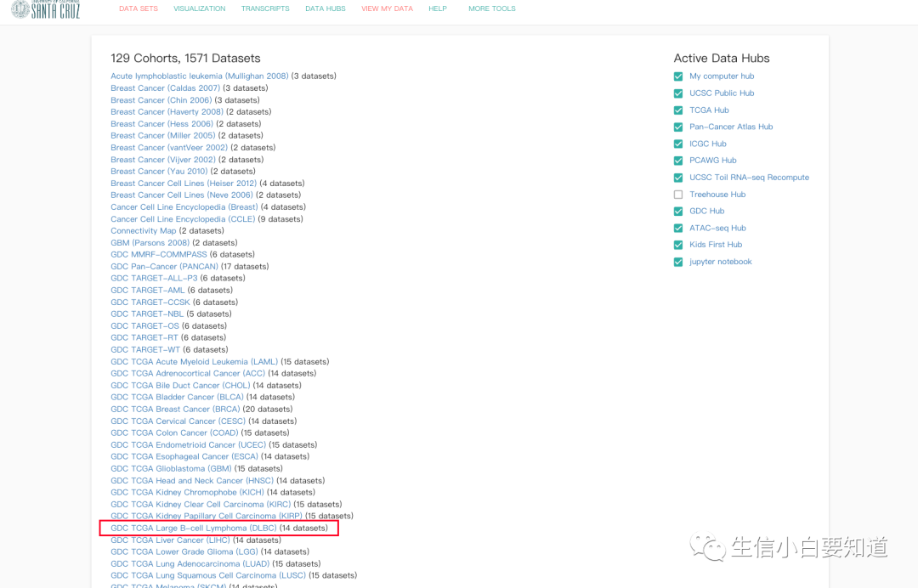This screenshot has height=588, width=918.
Task: Open Breast Cancer (Haverty 2008) cohort
Action: pos(167,112)
